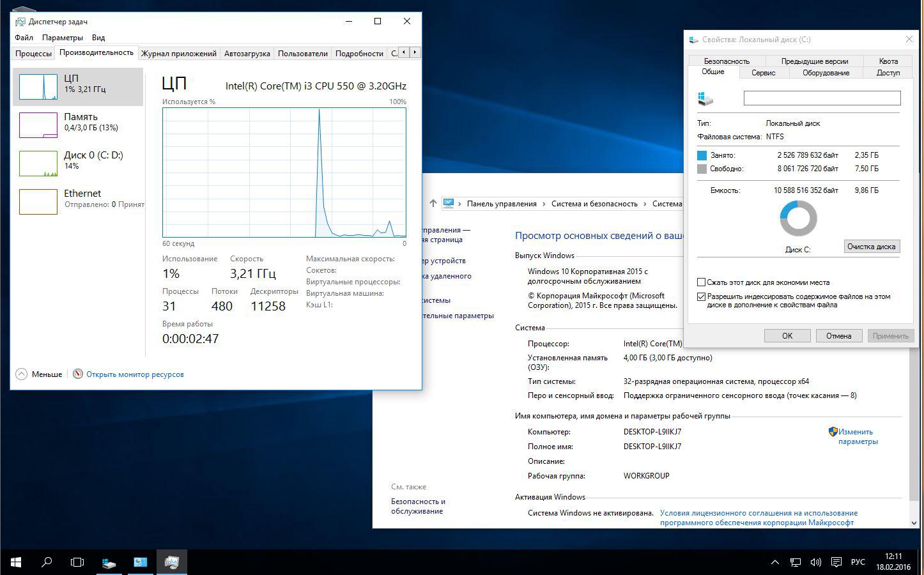Toggle file content indexing checkbox

pos(702,296)
